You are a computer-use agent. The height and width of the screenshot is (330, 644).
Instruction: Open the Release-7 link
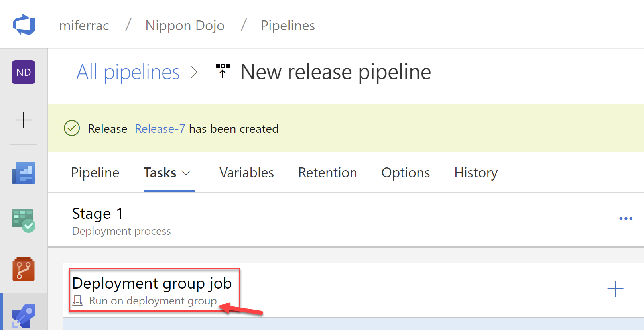[x=160, y=129]
